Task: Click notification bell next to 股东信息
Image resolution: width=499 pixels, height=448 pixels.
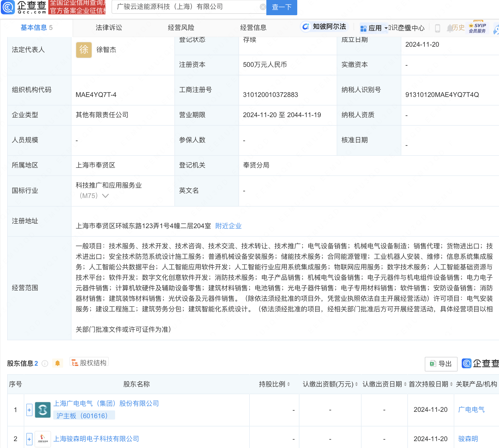Action: 58,363
